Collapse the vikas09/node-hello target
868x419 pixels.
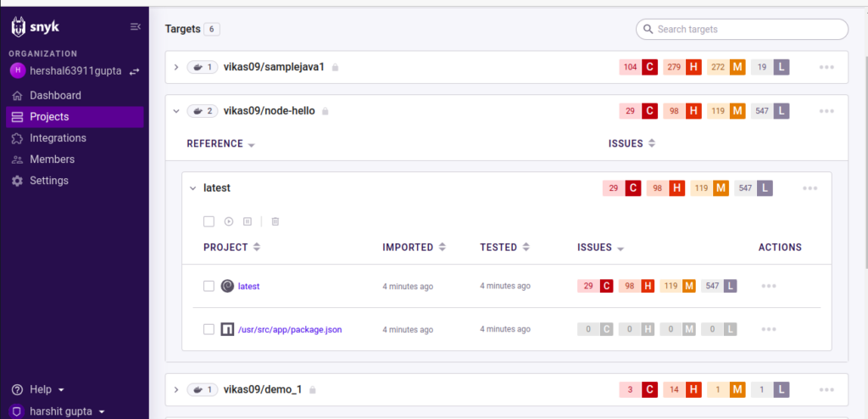pyautogui.click(x=176, y=111)
